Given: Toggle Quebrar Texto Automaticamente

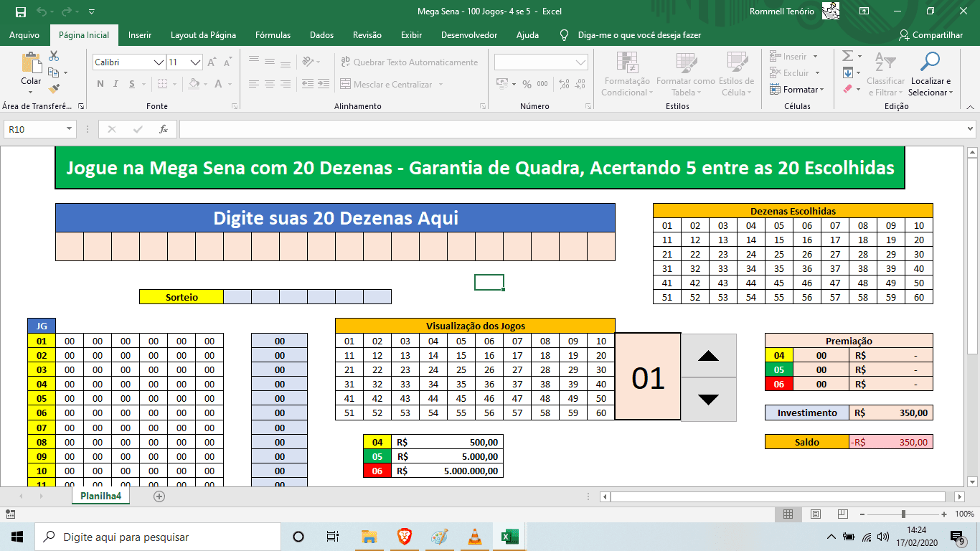Looking at the screenshot, I should [409, 62].
